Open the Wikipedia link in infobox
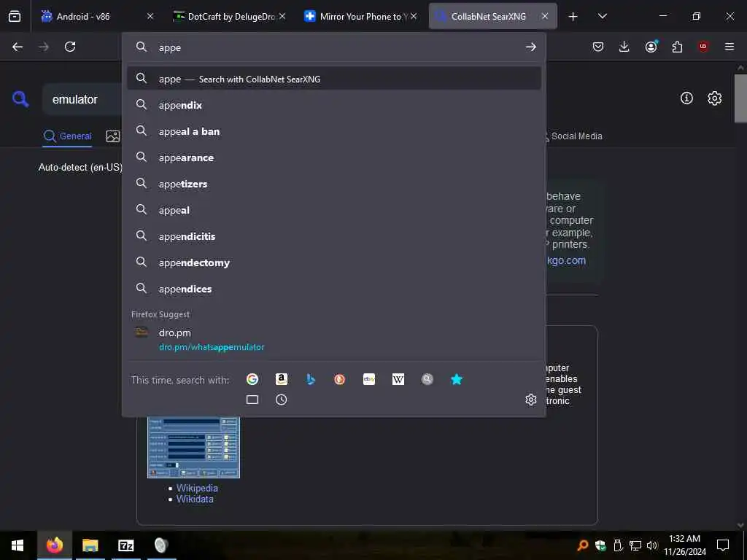 point(197,488)
